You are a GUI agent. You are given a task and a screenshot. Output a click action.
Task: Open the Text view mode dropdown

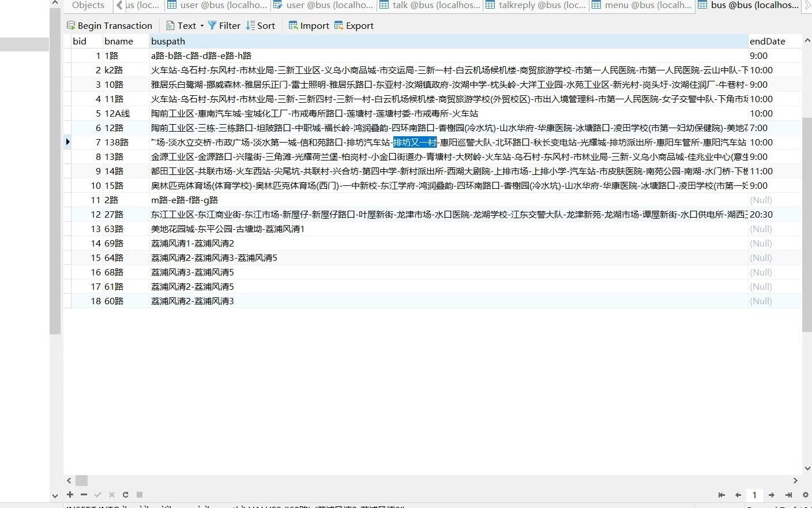point(201,25)
